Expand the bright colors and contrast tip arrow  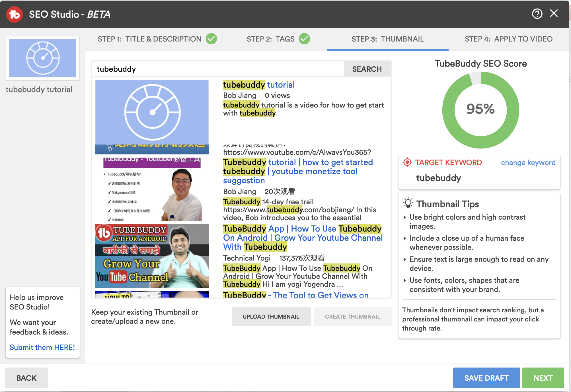point(405,217)
